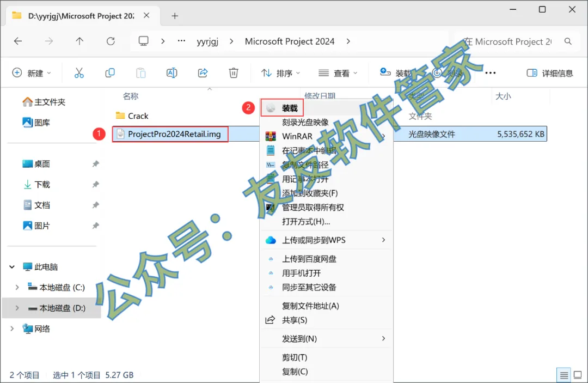The height and width of the screenshot is (383, 588).
Task: Expand chevron after yyrjgj breadcrumb
Action: click(231, 41)
